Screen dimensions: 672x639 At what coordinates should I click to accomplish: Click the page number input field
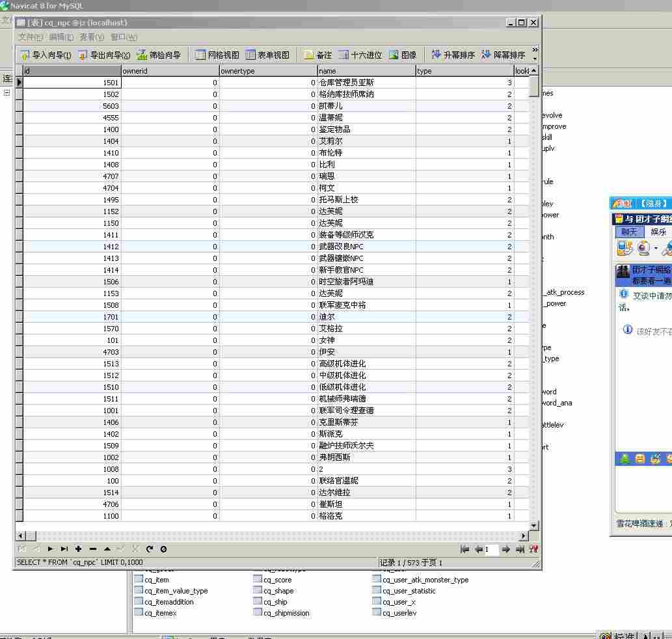tap(491, 550)
